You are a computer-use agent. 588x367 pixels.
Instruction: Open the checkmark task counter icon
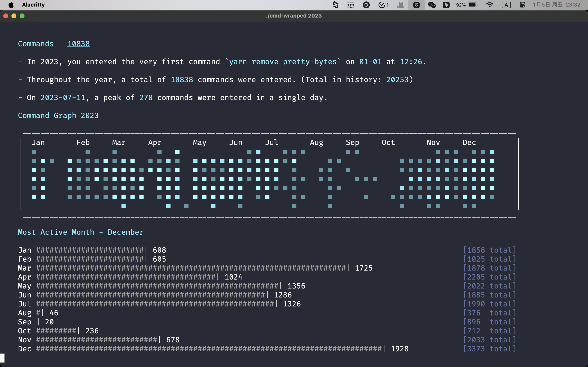click(383, 5)
